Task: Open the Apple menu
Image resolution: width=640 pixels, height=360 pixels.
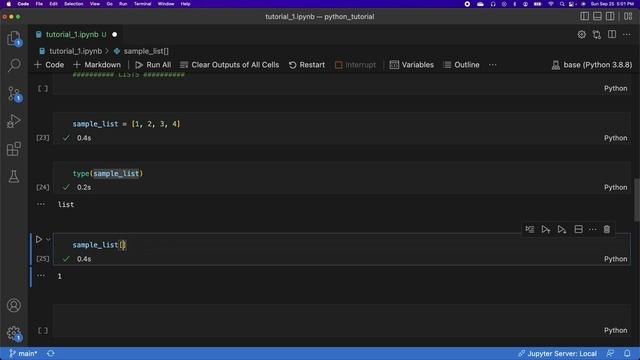Action: coord(9,4)
